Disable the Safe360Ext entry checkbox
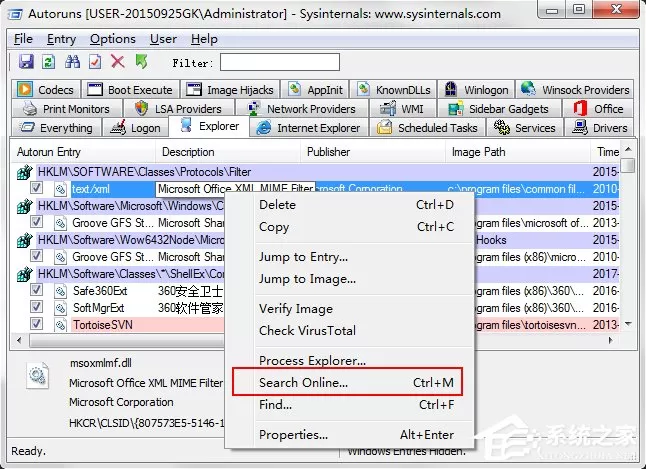The height and width of the screenshot is (469, 646). pos(36,290)
